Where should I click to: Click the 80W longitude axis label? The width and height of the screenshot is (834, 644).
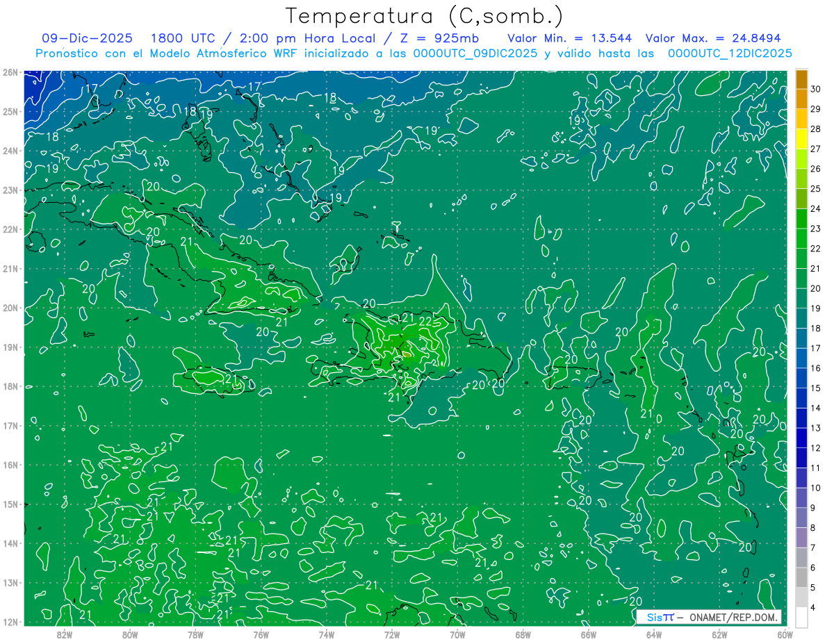[130, 634]
